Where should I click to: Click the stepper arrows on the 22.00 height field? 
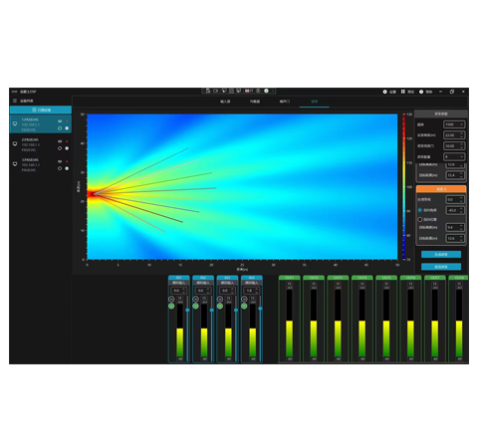(461, 135)
